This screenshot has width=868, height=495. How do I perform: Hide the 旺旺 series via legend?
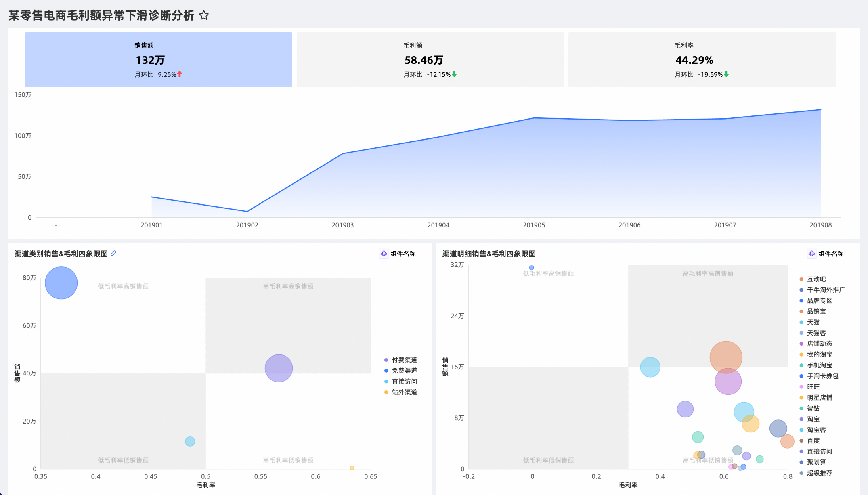tap(809, 387)
